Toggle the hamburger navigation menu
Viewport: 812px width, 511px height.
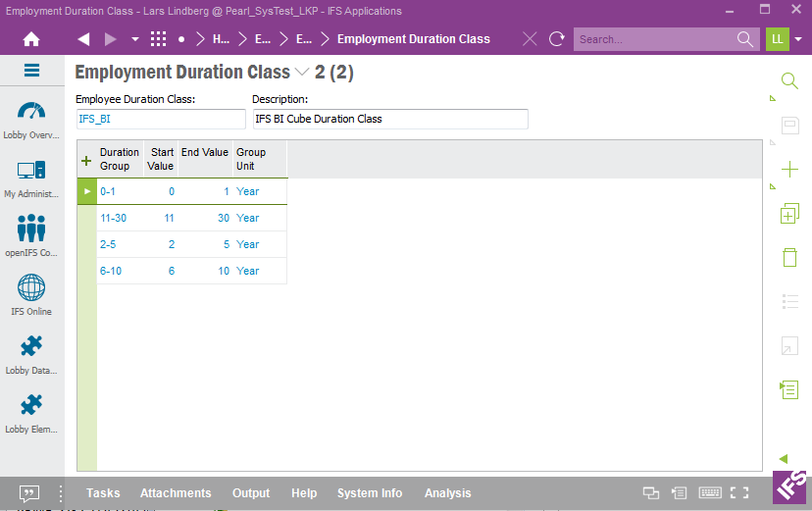point(31,71)
